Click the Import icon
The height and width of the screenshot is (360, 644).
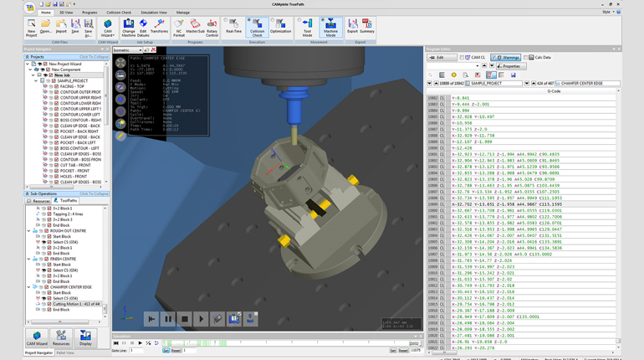[x=61, y=26]
